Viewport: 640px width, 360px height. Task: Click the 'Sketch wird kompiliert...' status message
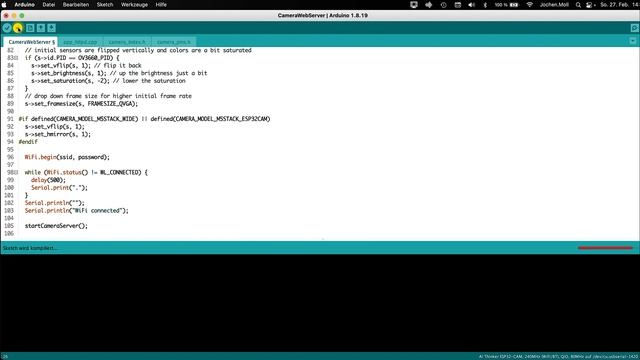[x=29, y=248]
